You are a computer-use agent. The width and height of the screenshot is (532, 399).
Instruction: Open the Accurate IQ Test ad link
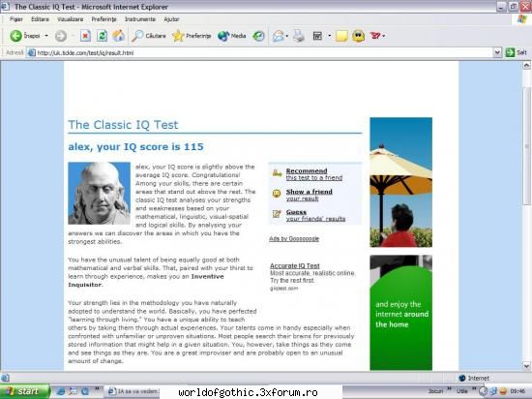(294, 265)
